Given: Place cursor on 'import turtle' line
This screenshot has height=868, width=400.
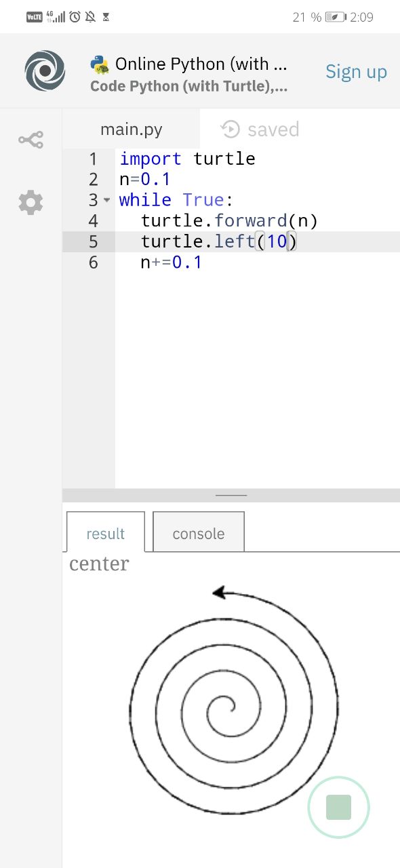Looking at the screenshot, I should (187, 159).
